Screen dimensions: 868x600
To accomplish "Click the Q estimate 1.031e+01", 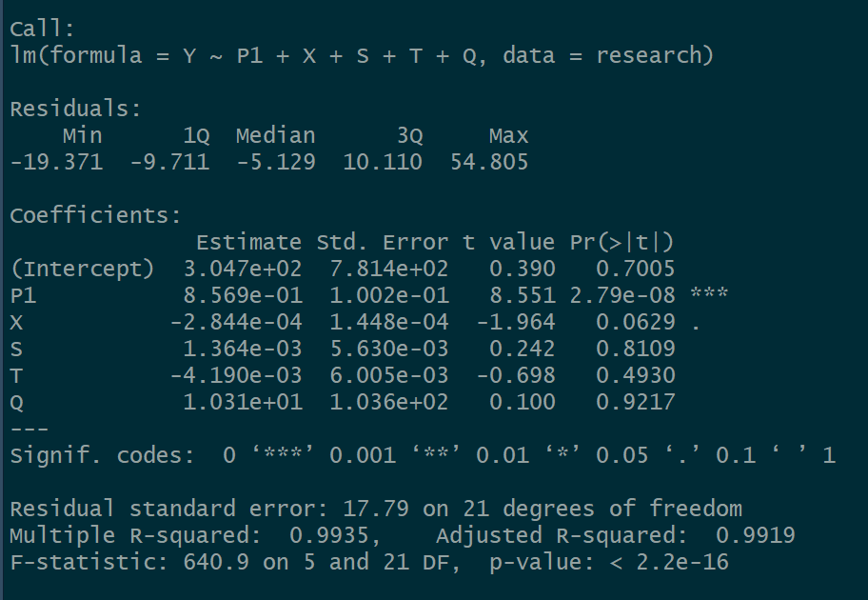I will (x=243, y=402).
